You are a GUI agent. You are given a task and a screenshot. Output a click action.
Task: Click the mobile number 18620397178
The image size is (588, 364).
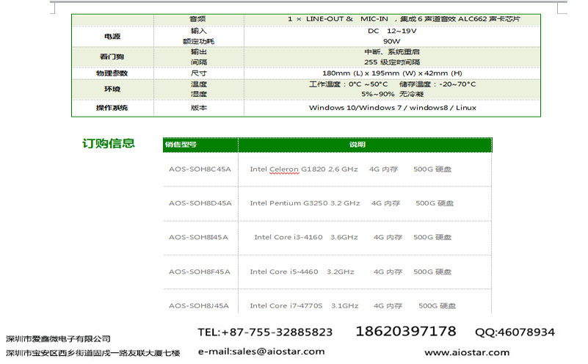pos(406,332)
